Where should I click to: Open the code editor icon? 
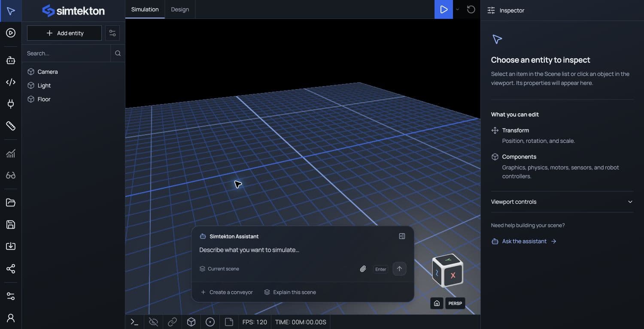(11, 82)
